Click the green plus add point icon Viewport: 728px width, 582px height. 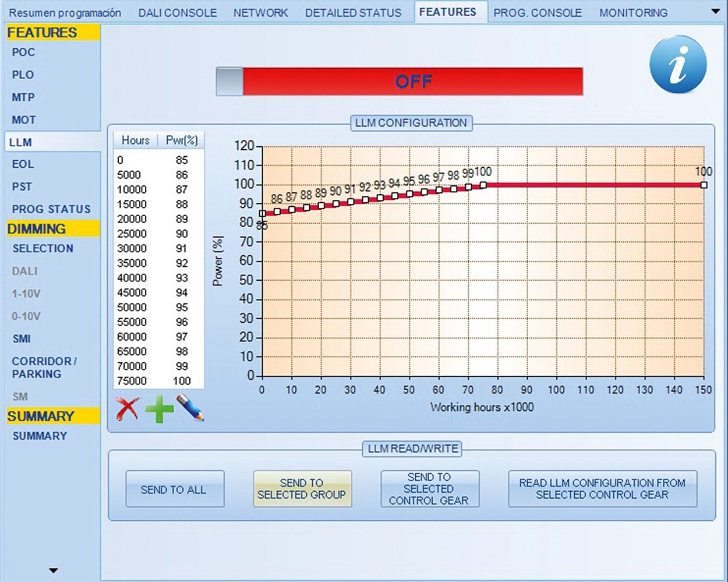159,408
